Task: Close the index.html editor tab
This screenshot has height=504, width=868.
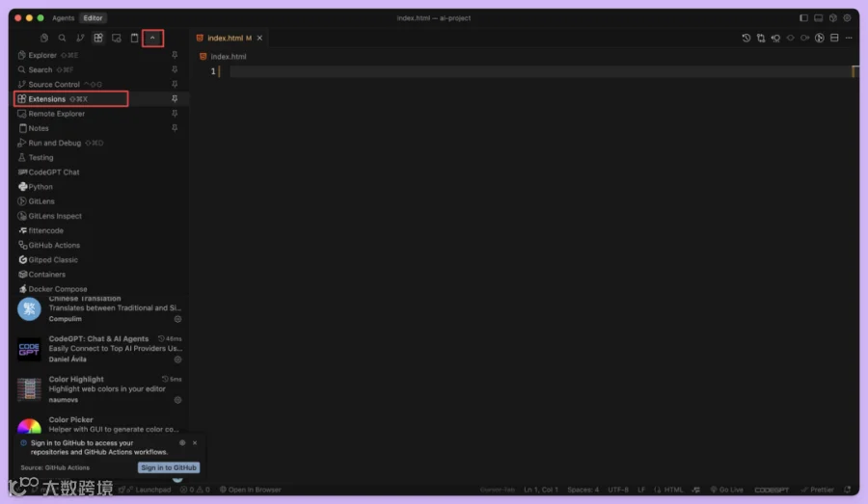Action: point(259,39)
